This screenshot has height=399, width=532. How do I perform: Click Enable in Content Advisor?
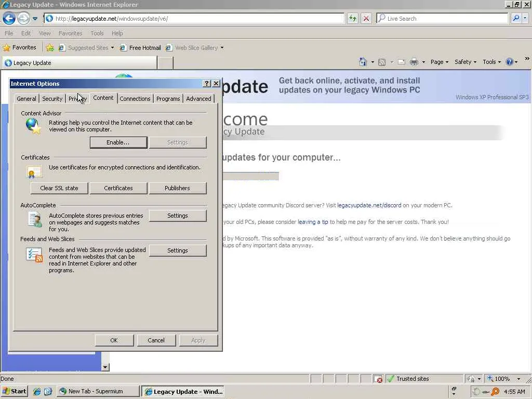(118, 142)
